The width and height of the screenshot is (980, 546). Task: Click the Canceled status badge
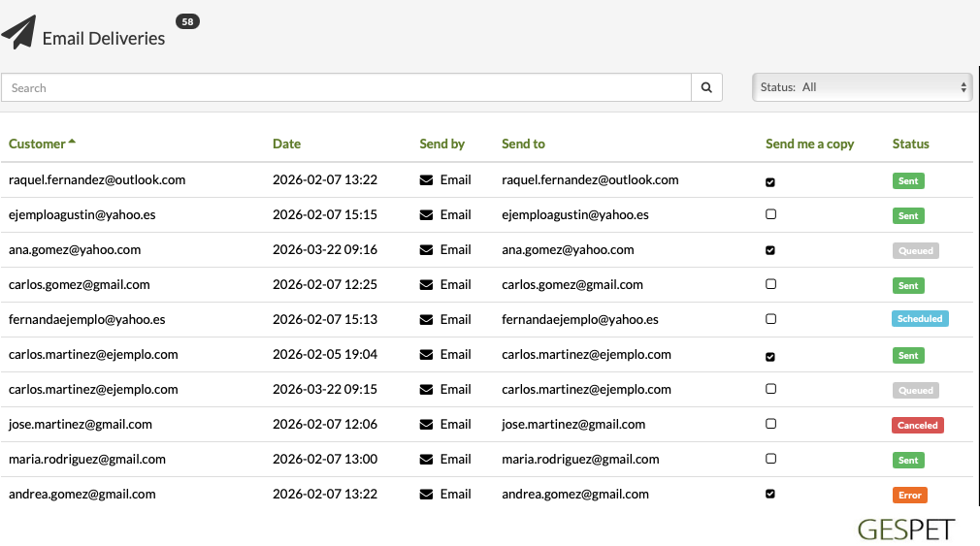(917, 425)
